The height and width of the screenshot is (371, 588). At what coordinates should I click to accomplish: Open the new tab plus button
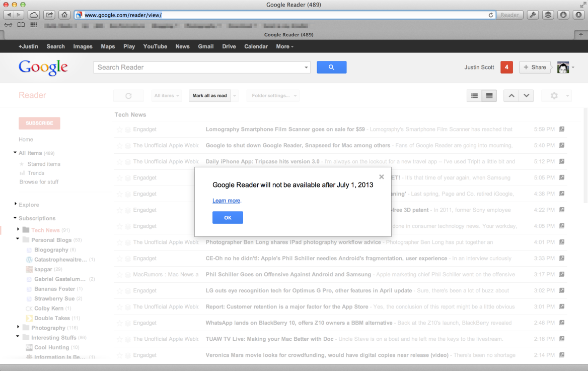581,35
